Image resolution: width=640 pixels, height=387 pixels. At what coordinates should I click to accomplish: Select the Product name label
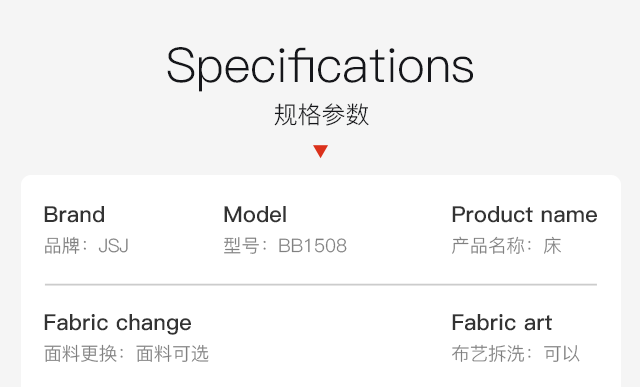point(524,214)
